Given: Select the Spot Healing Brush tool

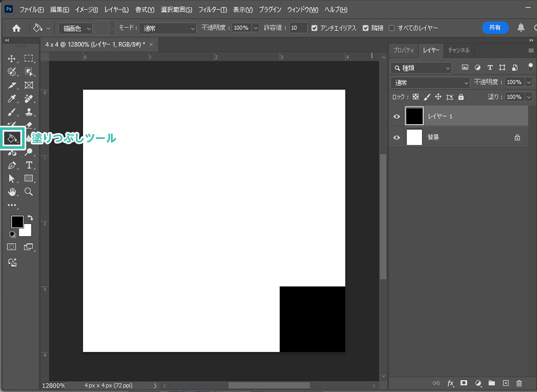Looking at the screenshot, I should tap(29, 99).
